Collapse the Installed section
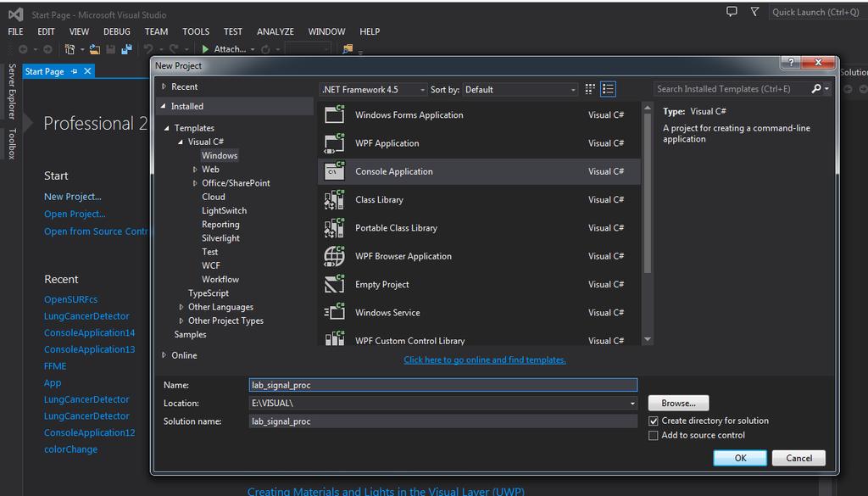The image size is (868, 496). [164, 106]
